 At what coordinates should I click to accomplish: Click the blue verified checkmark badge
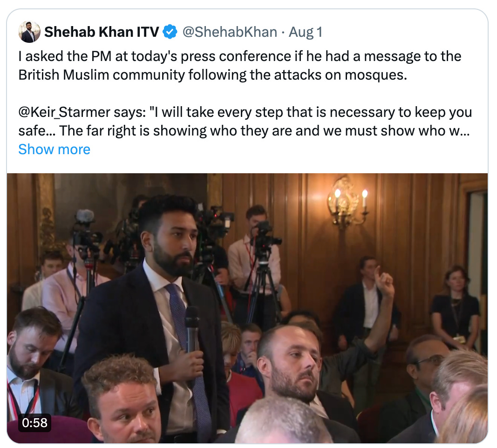(170, 32)
